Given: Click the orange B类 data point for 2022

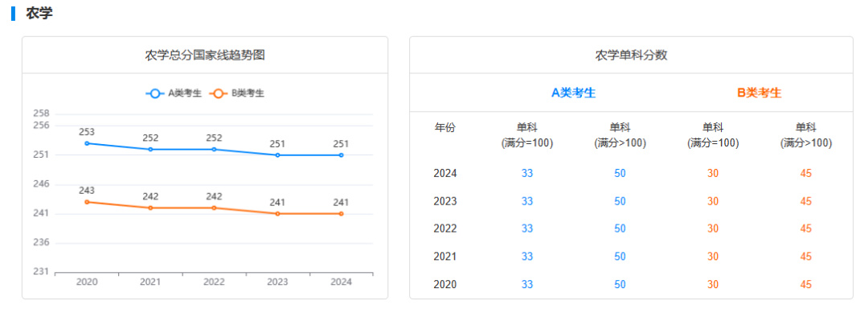Looking at the screenshot, I should tap(215, 208).
